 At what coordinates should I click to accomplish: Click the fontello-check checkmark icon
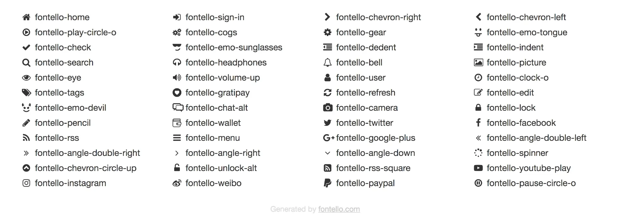click(x=26, y=48)
